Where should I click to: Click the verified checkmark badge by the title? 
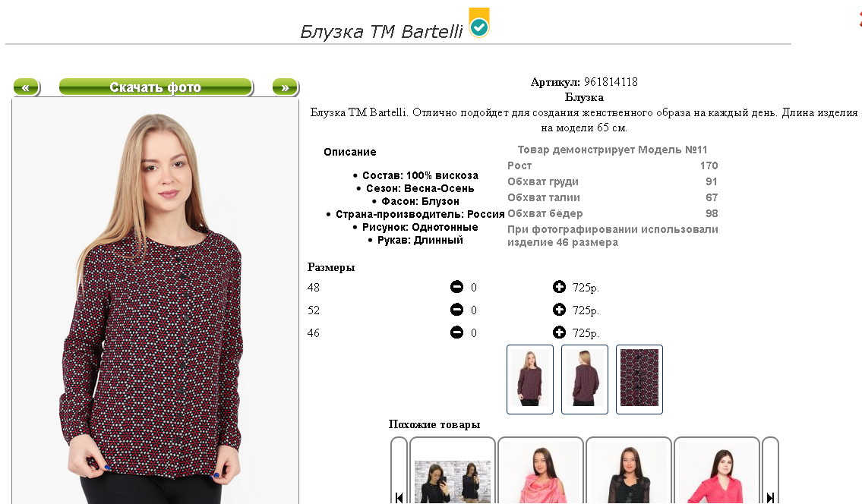pyautogui.click(x=478, y=23)
